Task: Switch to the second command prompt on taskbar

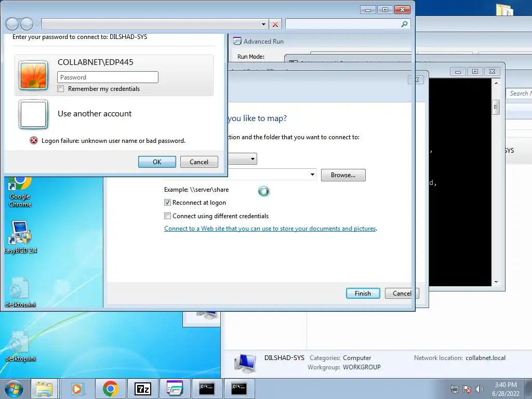Action: 239,389
